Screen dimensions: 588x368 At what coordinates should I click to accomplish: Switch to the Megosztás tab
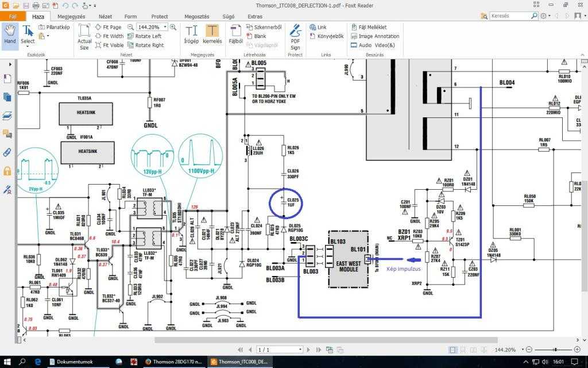(x=197, y=17)
